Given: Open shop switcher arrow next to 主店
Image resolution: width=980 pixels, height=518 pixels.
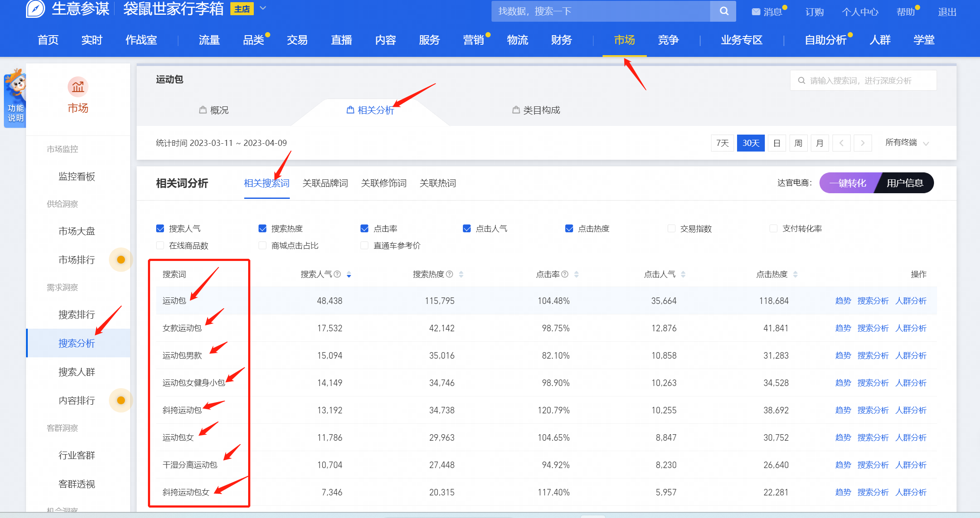Looking at the screenshot, I should pyautogui.click(x=263, y=8).
